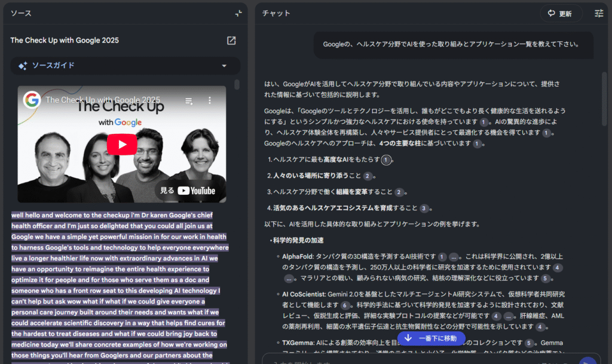Click citation 2 after 組織を変革すること
Screen dimensions: 612x364
tap(399, 192)
